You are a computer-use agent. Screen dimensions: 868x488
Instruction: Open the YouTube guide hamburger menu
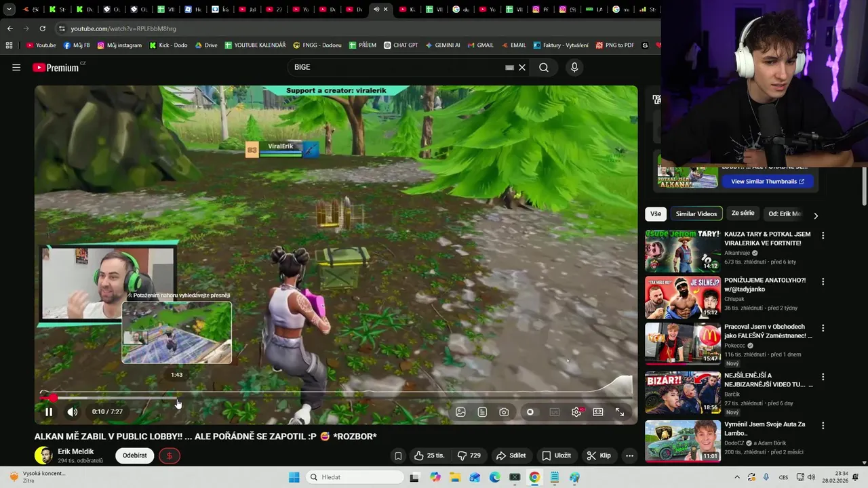tap(16, 67)
